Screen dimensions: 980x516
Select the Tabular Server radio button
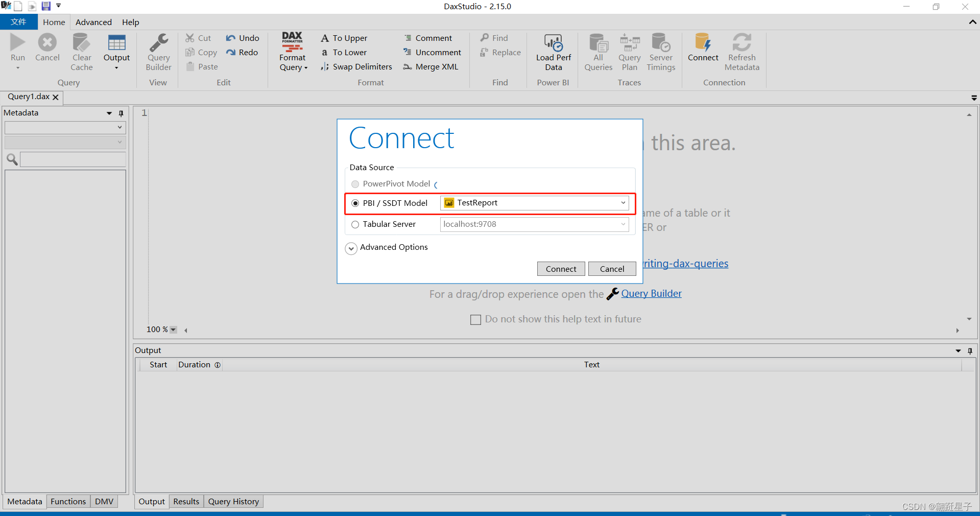pos(355,224)
